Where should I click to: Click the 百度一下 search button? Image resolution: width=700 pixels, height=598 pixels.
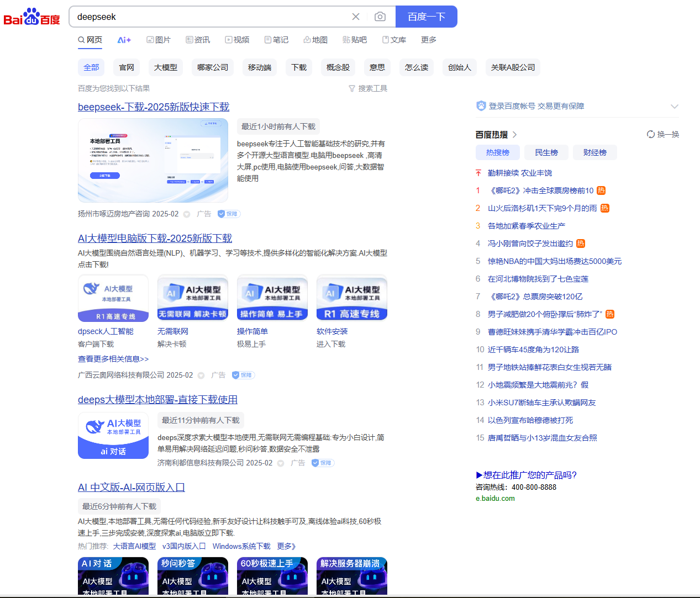(427, 17)
